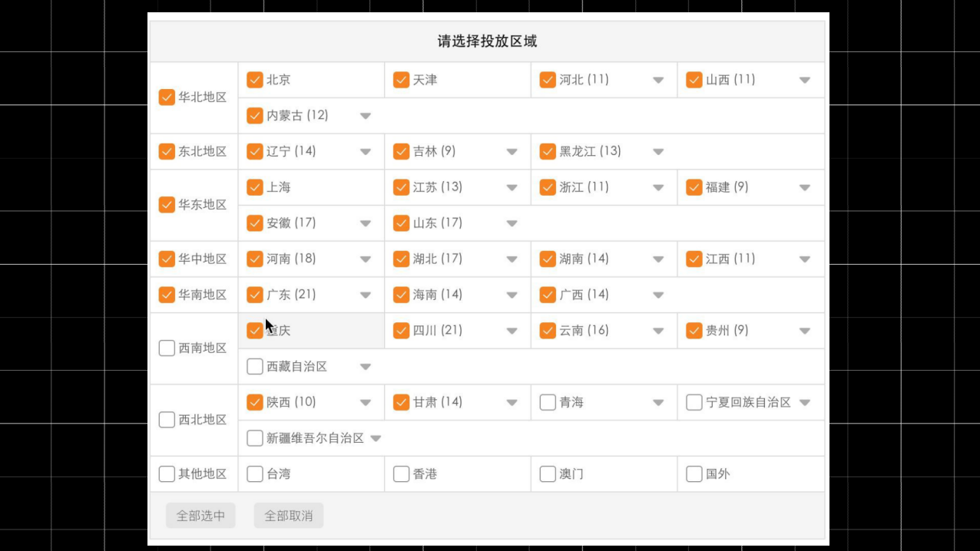Expand the 广西 (14) dropdown arrow
Image resolution: width=980 pixels, height=551 pixels.
click(x=658, y=295)
